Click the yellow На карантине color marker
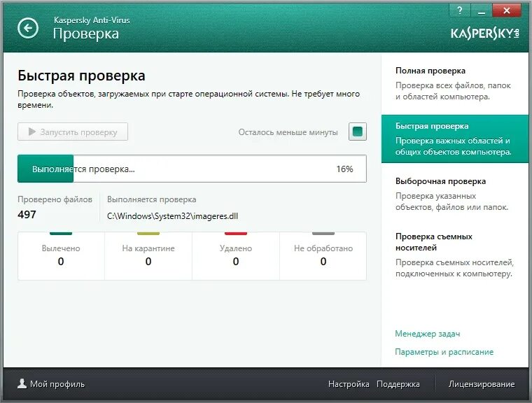Screen dimensions: 532x403 (148, 234)
